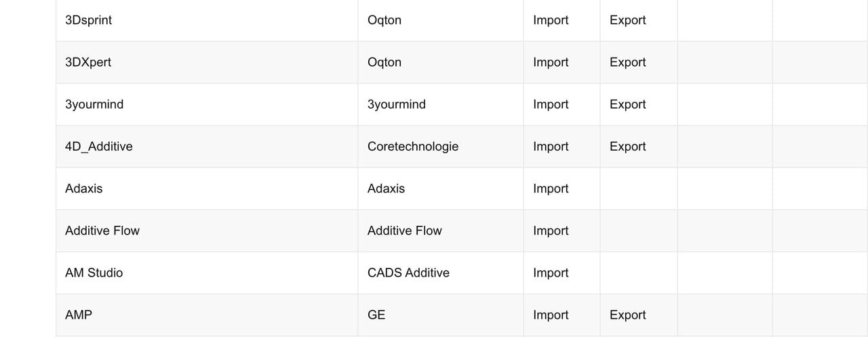The height and width of the screenshot is (337, 868).
Task: Select the GE vendor cell
Action: point(376,315)
